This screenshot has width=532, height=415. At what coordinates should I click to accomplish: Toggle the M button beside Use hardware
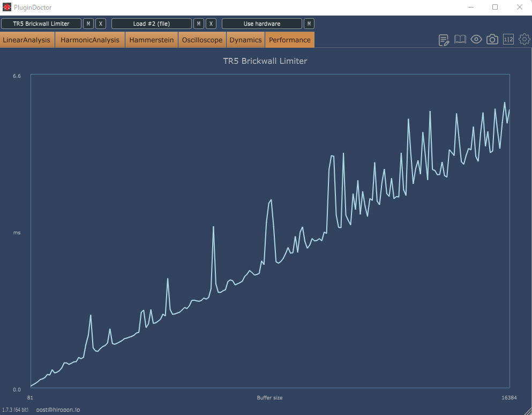[x=309, y=24]
